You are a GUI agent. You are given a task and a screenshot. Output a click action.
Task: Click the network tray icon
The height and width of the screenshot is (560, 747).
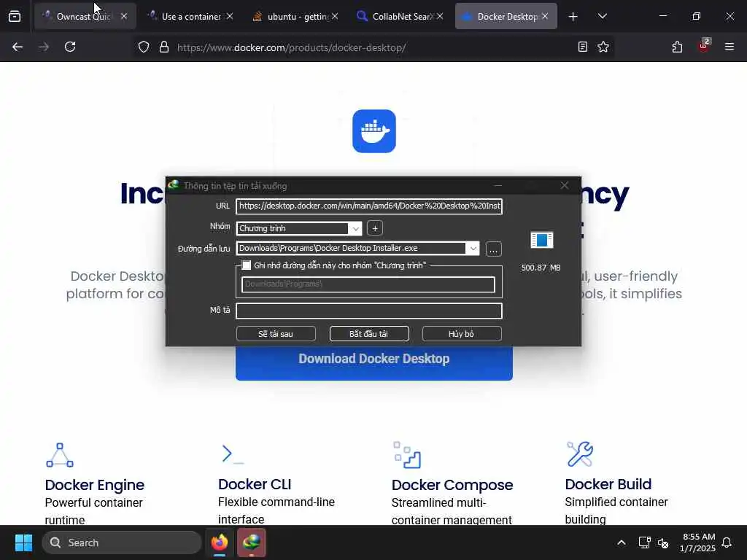pyautogui.click(x=644, y=542)
